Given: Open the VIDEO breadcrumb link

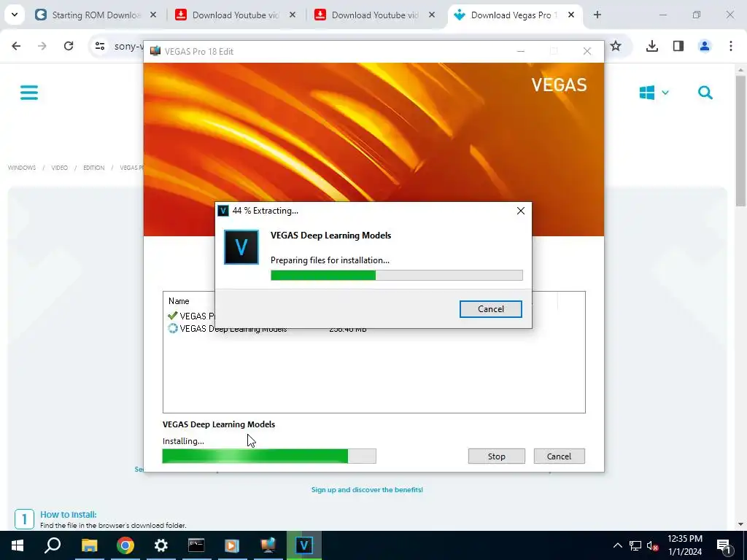Looking at the screenshot, I should pos(60,168).
